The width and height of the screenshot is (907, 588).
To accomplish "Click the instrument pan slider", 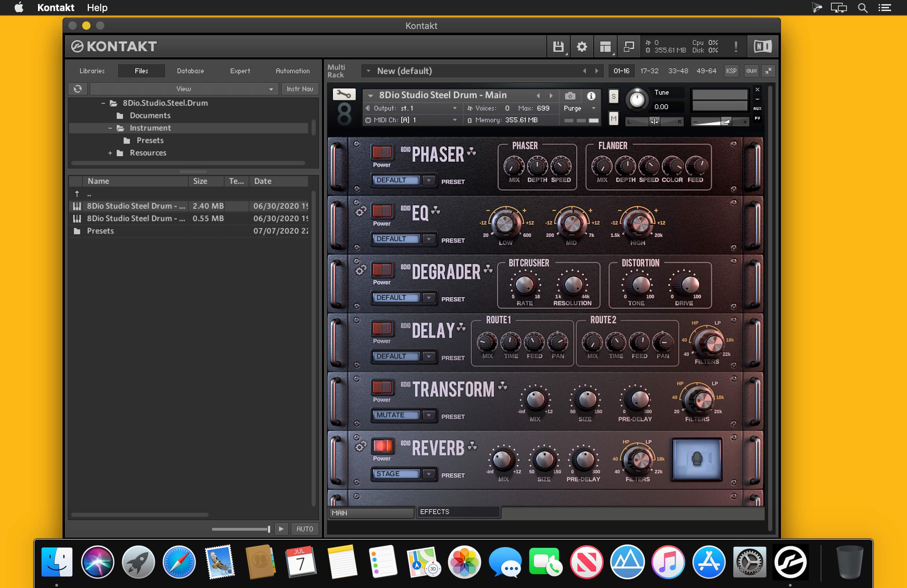I will coord(654,122).
